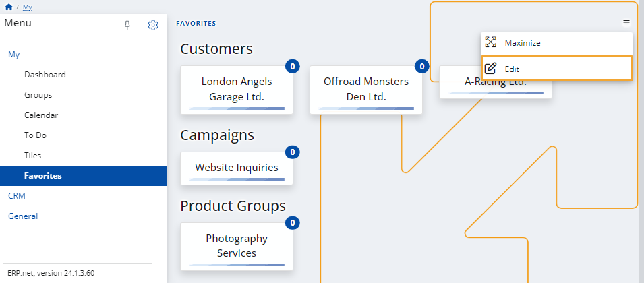Open the Offroad Monsters Den Ltd. tile

[366, 89]
